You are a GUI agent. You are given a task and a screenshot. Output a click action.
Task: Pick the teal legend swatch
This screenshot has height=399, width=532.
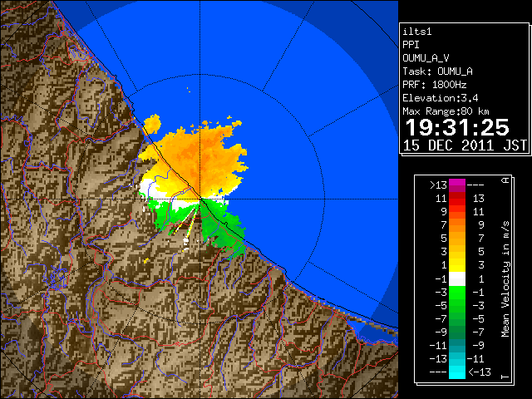[x=457, y=346]
